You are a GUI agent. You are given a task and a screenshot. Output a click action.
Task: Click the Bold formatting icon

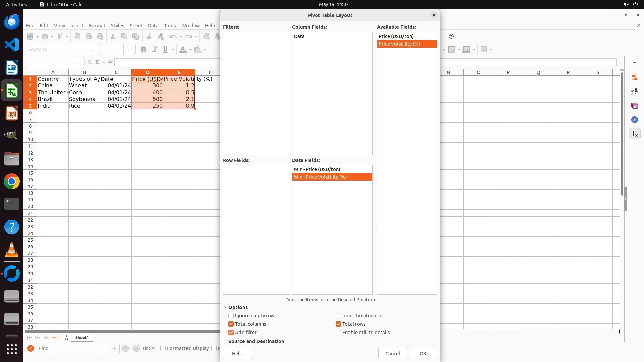click(144, 50)
